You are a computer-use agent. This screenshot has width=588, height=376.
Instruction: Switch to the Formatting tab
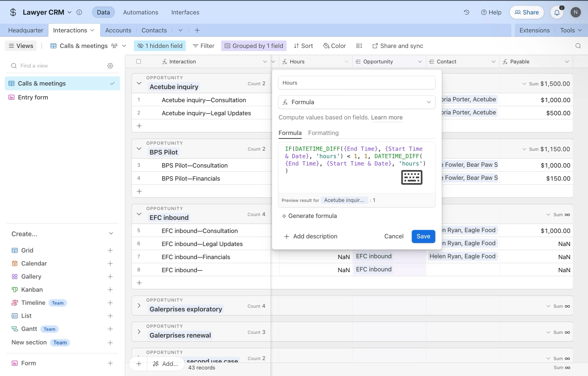tap(323, 133)
